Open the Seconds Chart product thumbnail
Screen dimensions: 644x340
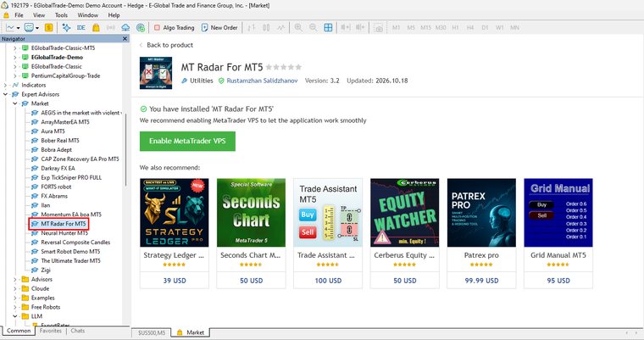tap(251, 213)
